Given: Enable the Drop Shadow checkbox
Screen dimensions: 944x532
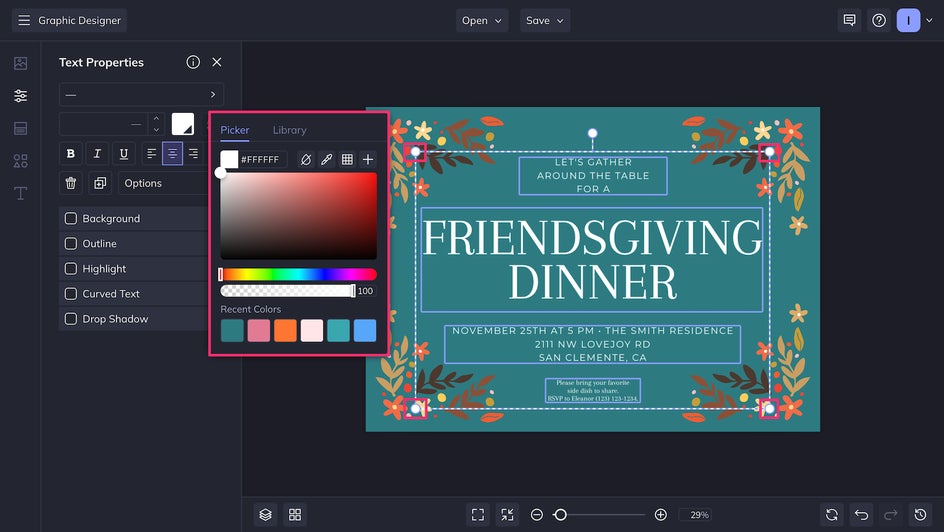Looking at the screenshot, I should tap(70, 319).
